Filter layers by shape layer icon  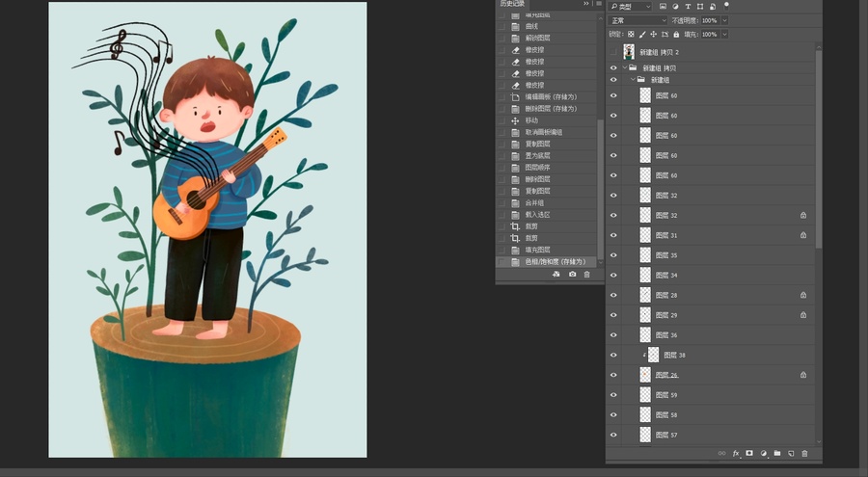[x=700, y=7]
